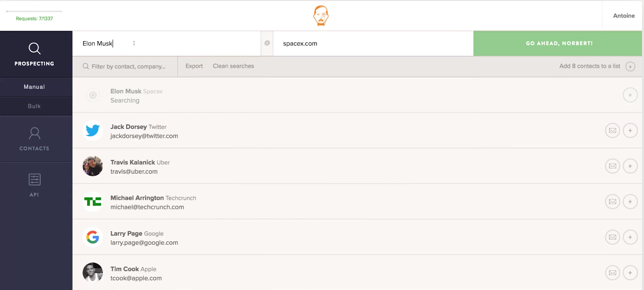
Task: Click larry.page@google.com email text
Action: 144,243
